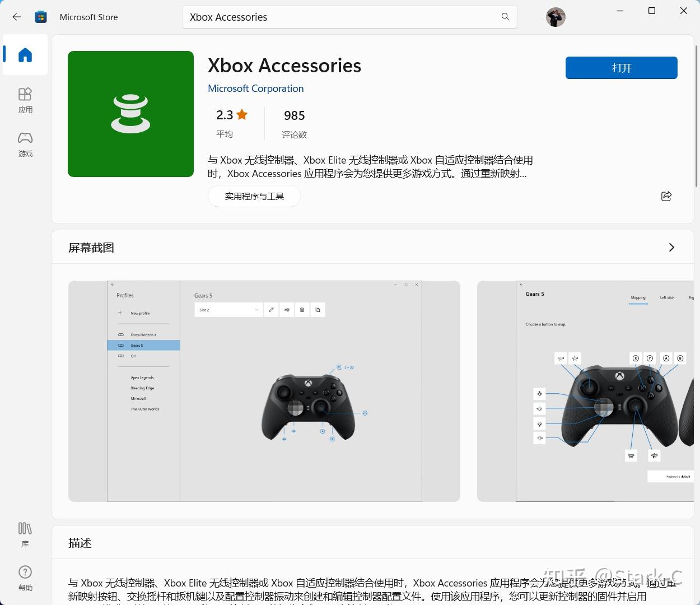Click the search magnifier icon

click(505, 17)
